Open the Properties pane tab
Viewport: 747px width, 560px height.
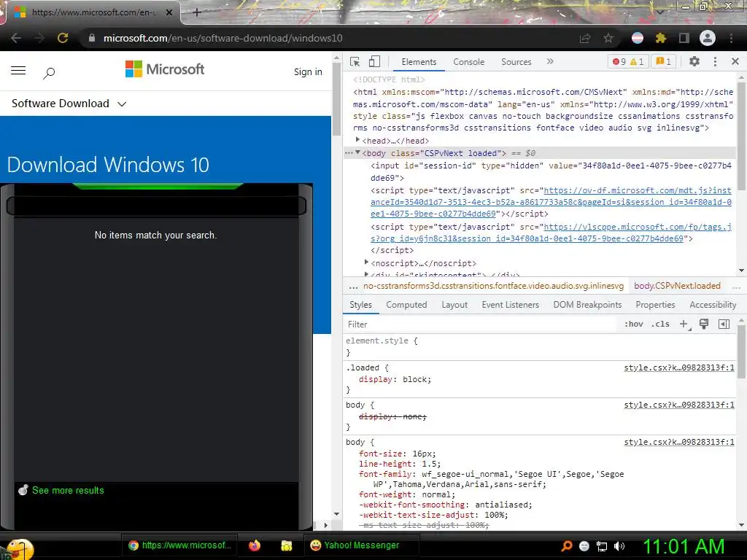655,305
